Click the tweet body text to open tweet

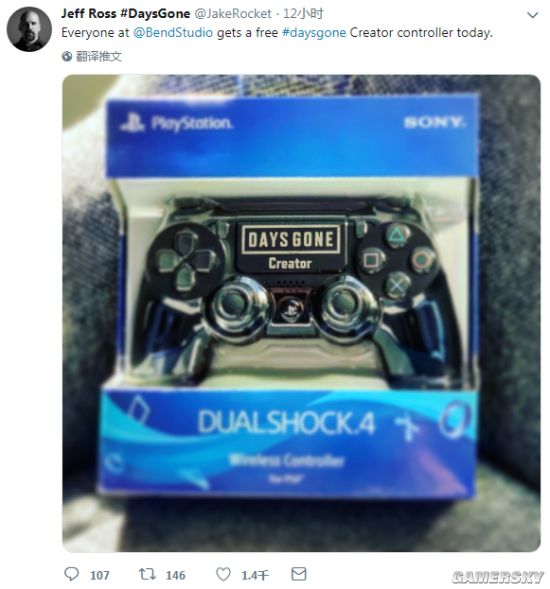pyautogui.click(x=277, y=33)
